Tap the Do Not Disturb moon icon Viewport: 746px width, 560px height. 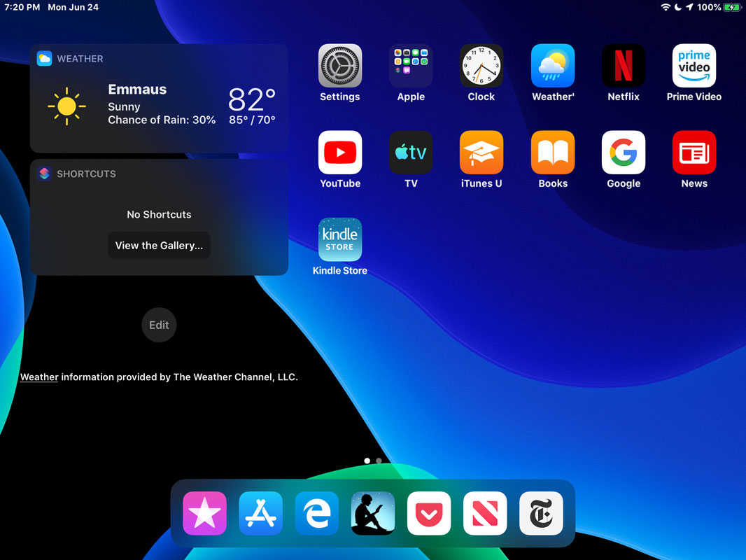tap(677, 7)
